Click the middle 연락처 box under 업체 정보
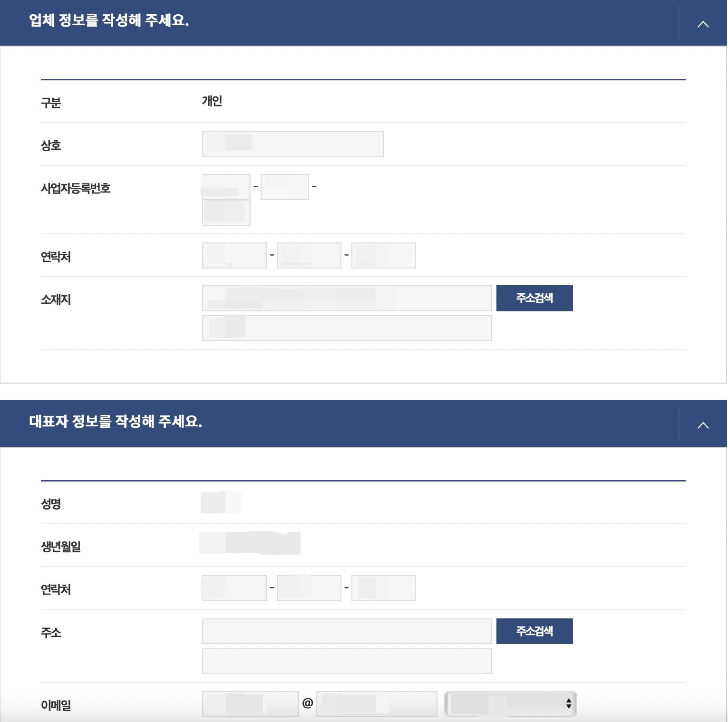 309,255
